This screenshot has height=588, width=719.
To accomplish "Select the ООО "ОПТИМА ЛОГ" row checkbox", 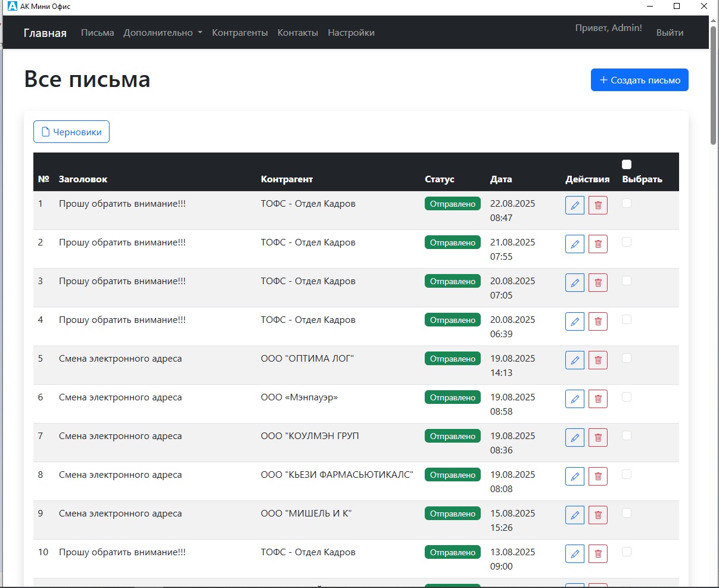I will point(627,358).
